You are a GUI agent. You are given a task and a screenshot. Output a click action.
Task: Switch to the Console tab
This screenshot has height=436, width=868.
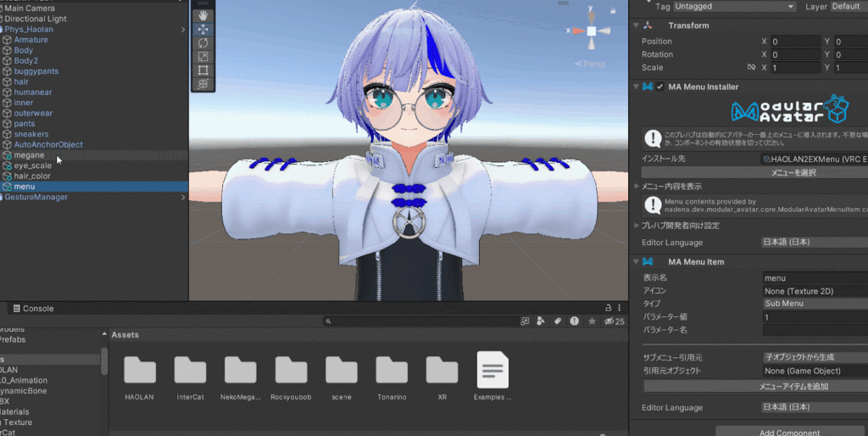tap(33, 309)
